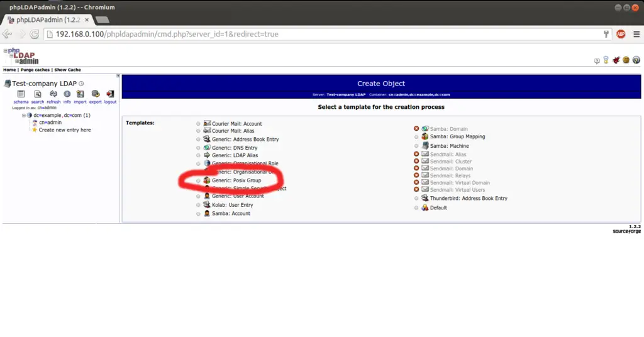Click the Generic: Address Book Entry template icon
This screenshot has height=337, width=644.
tap(206, 139)
